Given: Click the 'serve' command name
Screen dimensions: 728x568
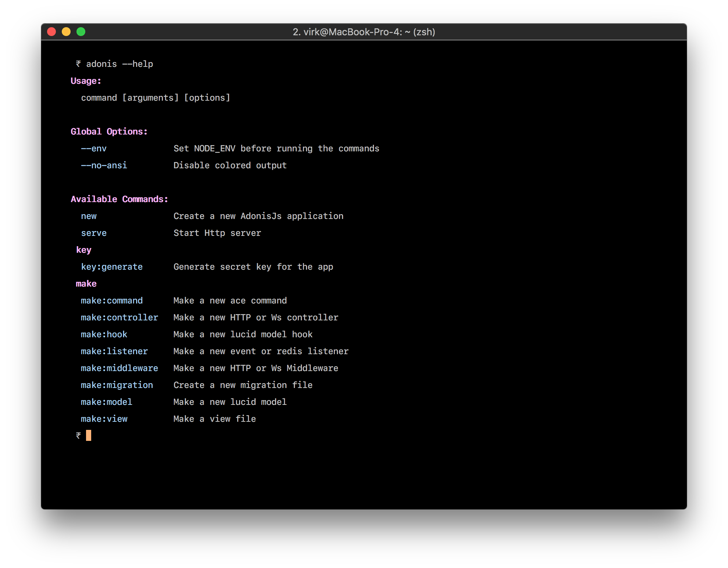Looking at the screenshot, I should (x=94, y=233).
